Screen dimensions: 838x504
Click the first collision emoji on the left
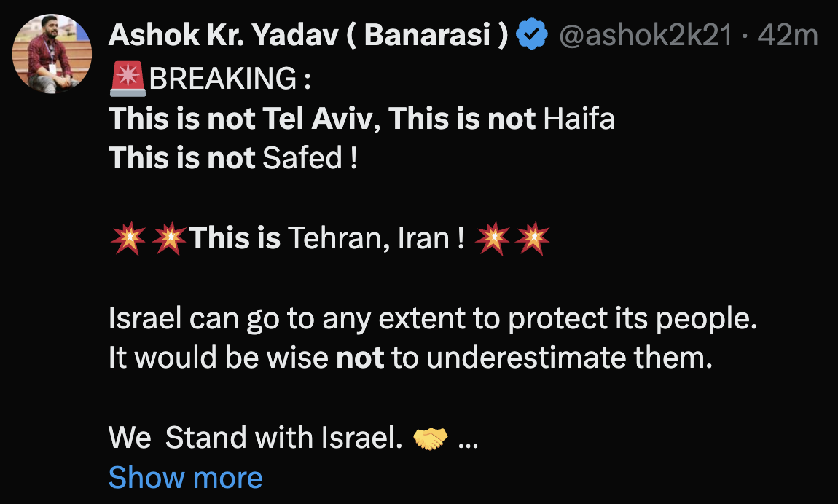(x=128, y=239)
